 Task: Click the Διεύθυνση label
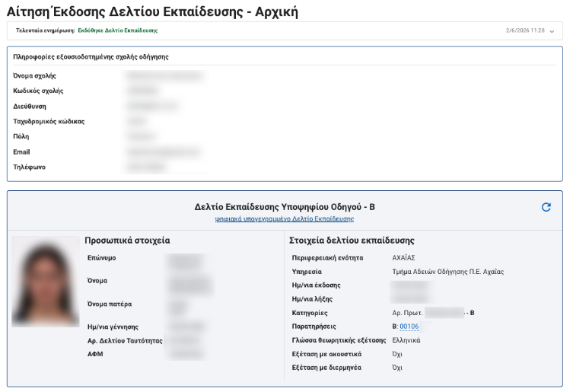(x=30, y=107)
